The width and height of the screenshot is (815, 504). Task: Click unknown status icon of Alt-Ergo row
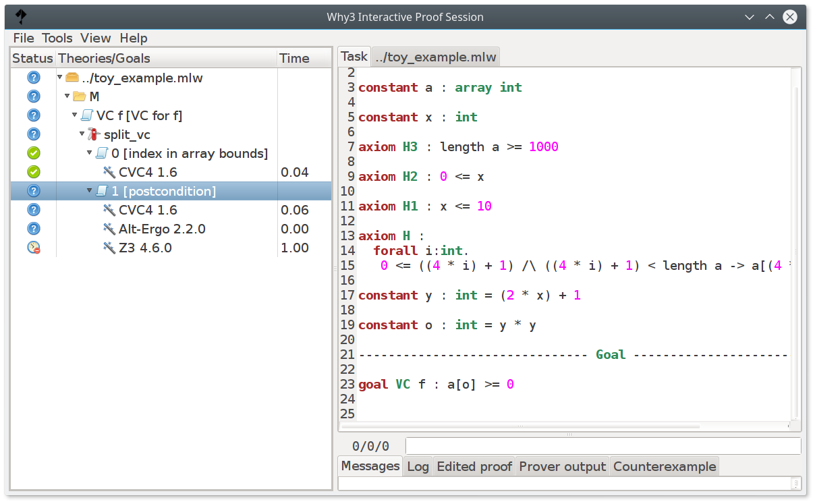tap(34, 229)
